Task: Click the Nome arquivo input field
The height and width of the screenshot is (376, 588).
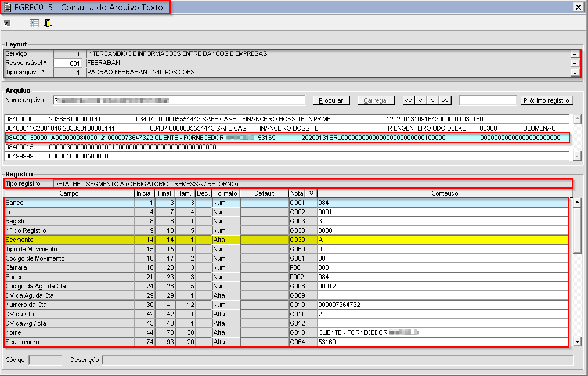Action: pyautogui.click(x=181, y=100)
